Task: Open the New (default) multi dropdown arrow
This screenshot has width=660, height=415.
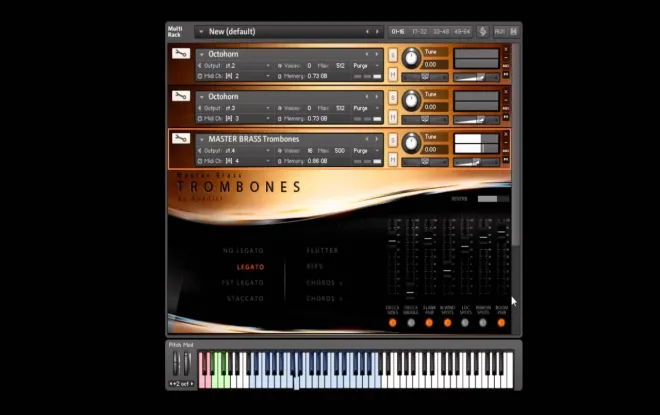Action: [x=201, y=32]
